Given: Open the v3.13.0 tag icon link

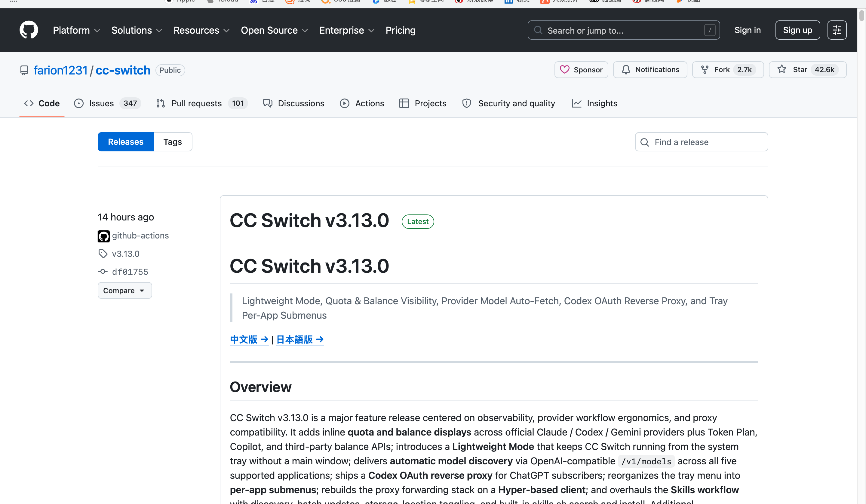Looking at the screenshot, I should tap(103, 254).
